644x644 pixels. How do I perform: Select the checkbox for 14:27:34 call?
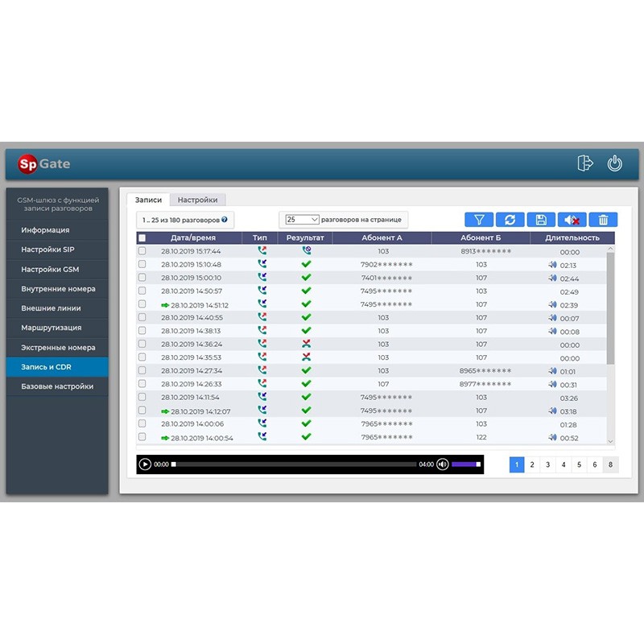coord(142,371)
